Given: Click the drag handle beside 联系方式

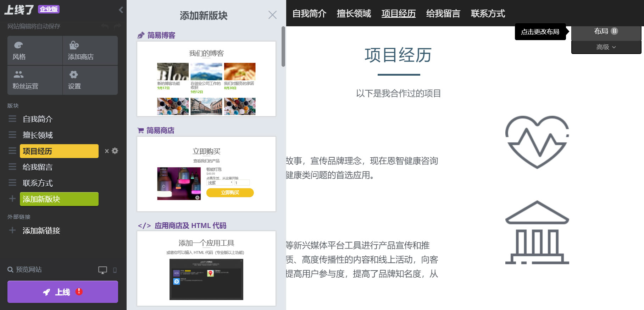Looking at the screenshot, I should pos(12,183).
